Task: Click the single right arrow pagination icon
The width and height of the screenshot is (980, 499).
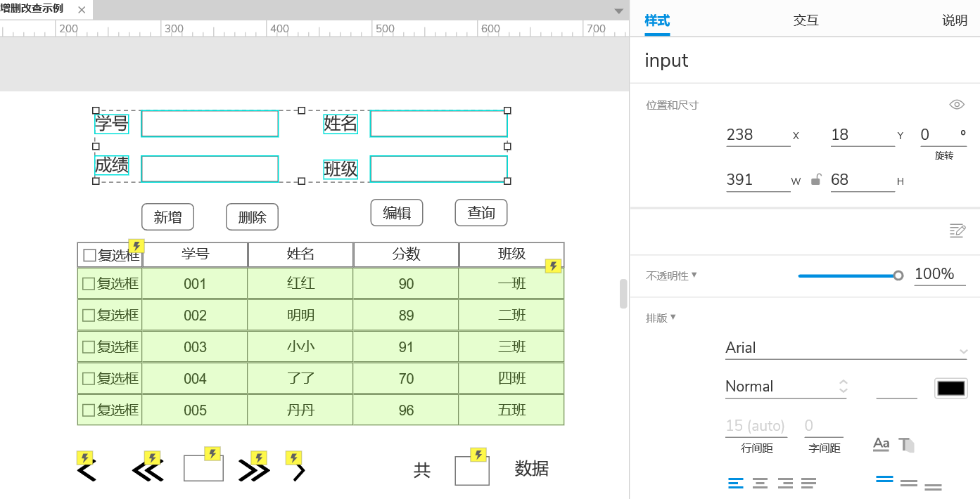Action: (x=299, y=472)
